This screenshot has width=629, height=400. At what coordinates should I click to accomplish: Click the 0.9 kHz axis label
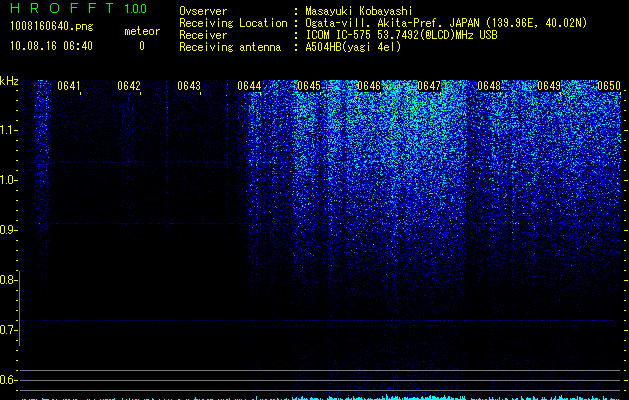coord(7,230)
